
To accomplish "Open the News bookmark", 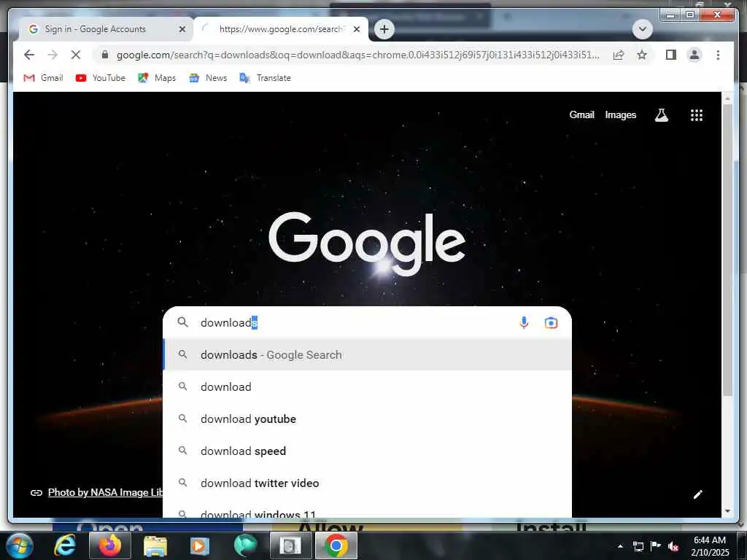I will [208, 77].
